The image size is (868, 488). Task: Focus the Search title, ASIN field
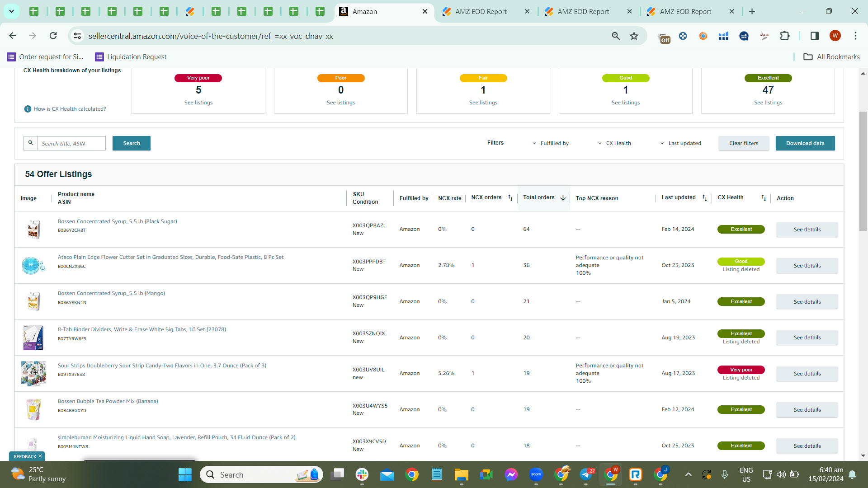pos(71,143)
